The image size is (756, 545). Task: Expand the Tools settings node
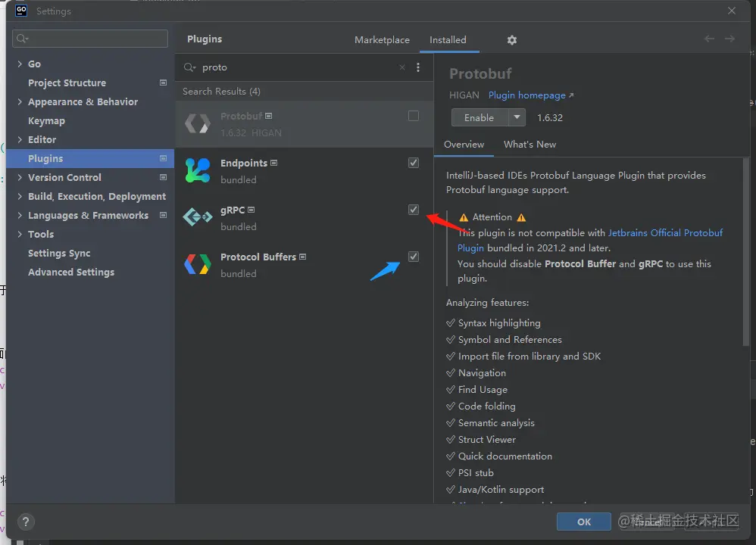pos(20,234)
